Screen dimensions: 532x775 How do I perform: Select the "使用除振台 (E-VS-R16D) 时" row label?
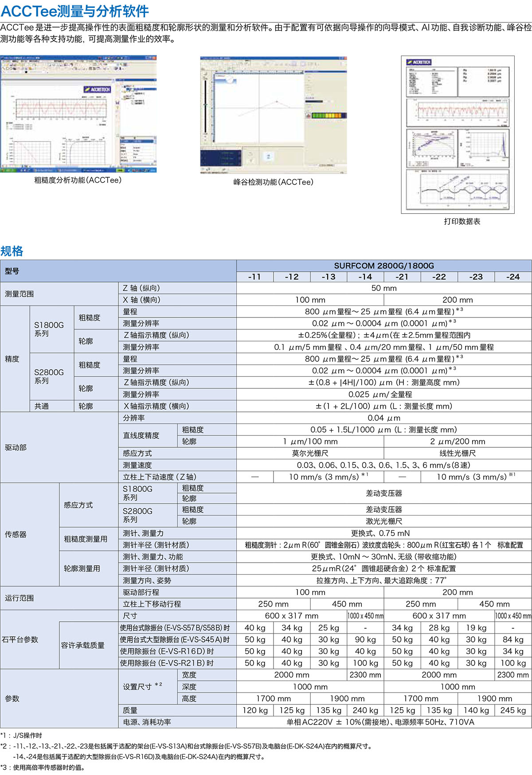pyautogui.click(x=177, y=651)
